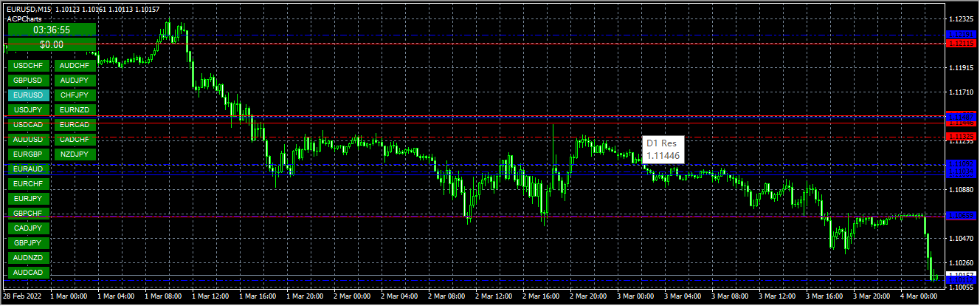Click the 1.11915 price axis label
The width and height of the screenshot is (980, 306).
click(x=962, y=67)
